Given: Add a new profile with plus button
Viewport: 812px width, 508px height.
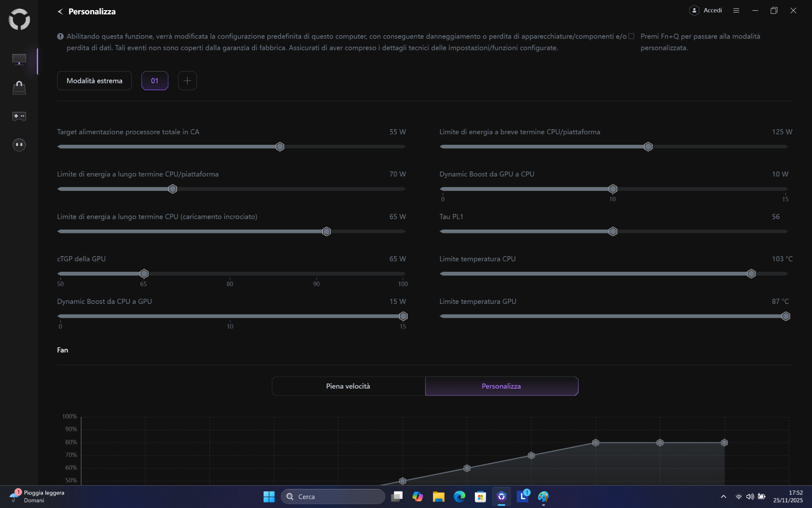Looking at the screenshot, I should click(x=187, y=81).
